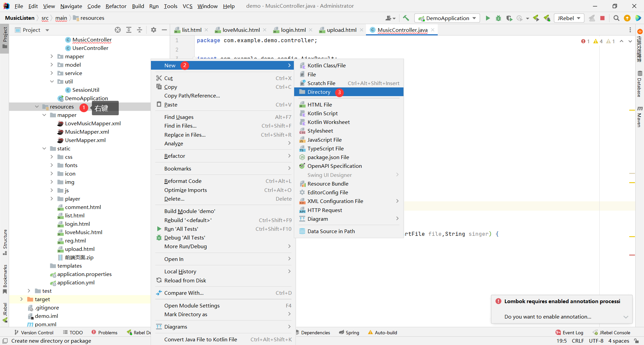The width and height of the screenshot is (644, 345).
Task: Collapse all nodes in Project panel
Action: pos(140,30)
